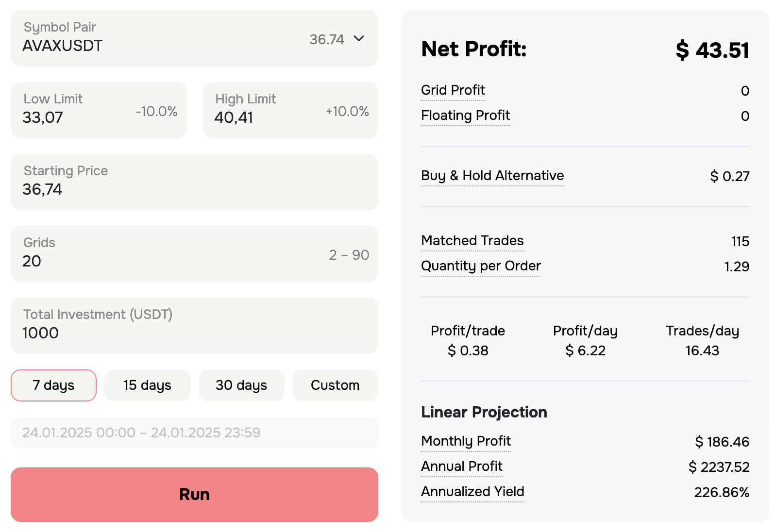This screenshot has width=775, height=532.
Task: Select the 7 days period
Action: (x=53, y=385)
